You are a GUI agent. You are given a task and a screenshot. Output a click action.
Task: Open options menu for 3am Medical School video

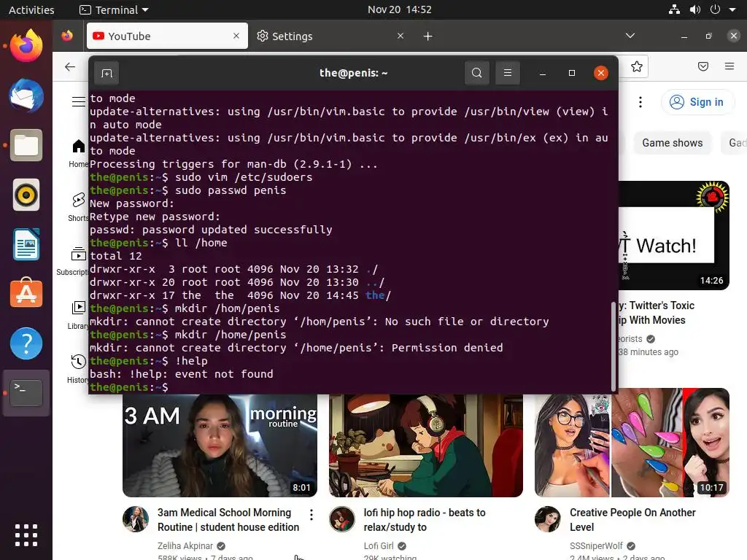[x=311, y=514]
